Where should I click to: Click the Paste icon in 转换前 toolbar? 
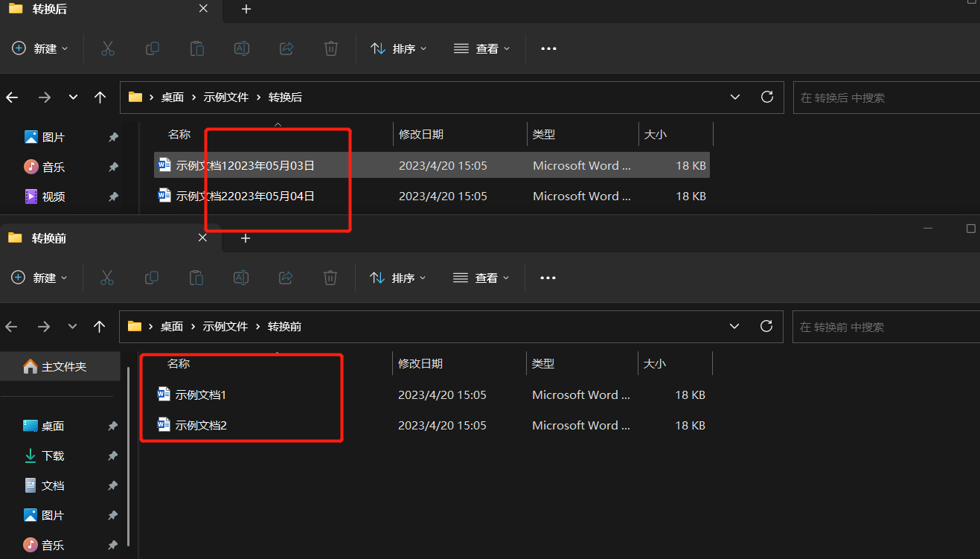[x=196, y=278]
